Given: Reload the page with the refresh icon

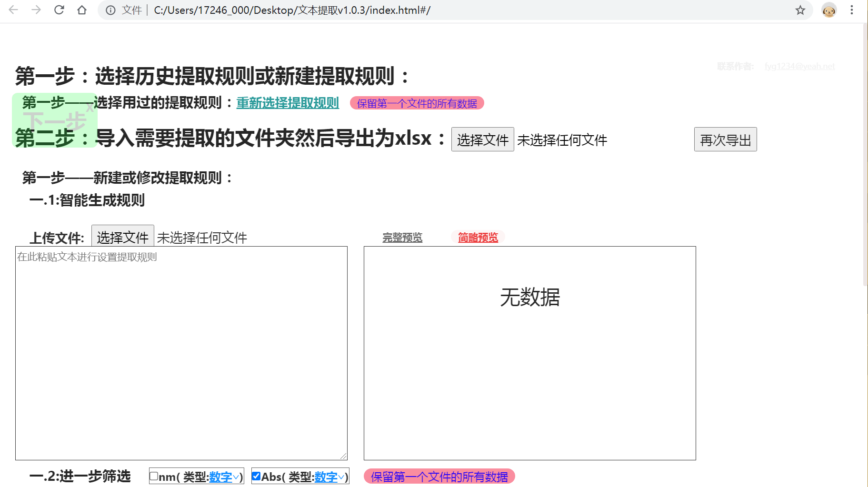Looking at the screenshot, I should 59,10.
